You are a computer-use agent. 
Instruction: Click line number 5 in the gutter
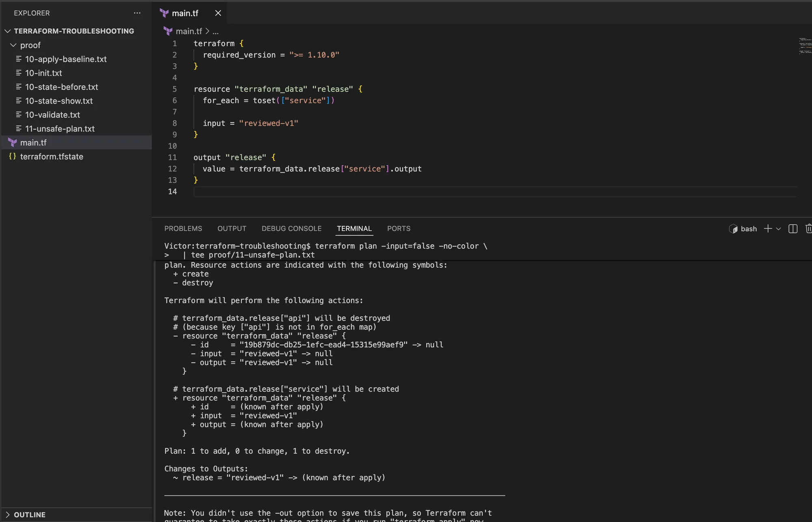pyautogui.click(x=175, y=89)
